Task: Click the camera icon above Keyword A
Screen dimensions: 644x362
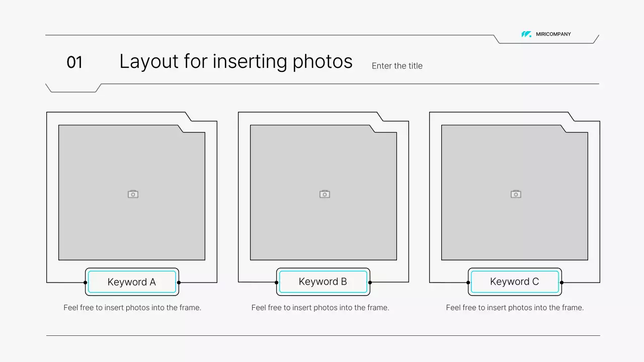Action: 133,194
